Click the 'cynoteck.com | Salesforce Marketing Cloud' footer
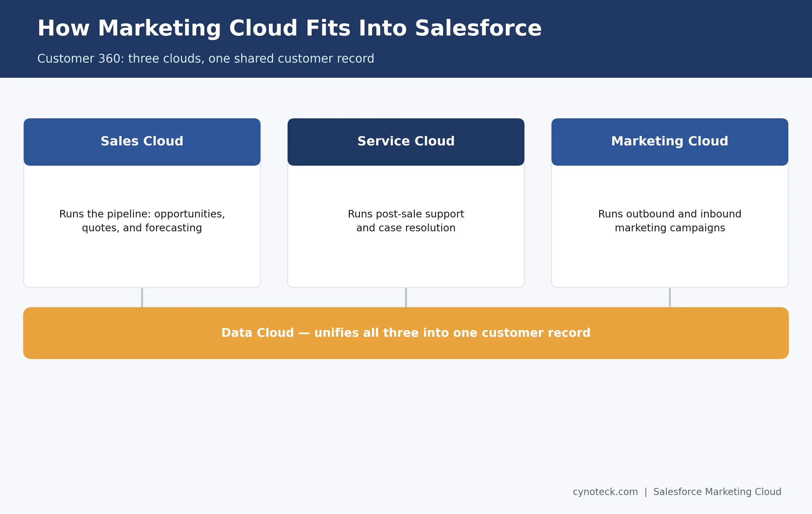Viewport: 812px width, 514px height. point(677,492)
